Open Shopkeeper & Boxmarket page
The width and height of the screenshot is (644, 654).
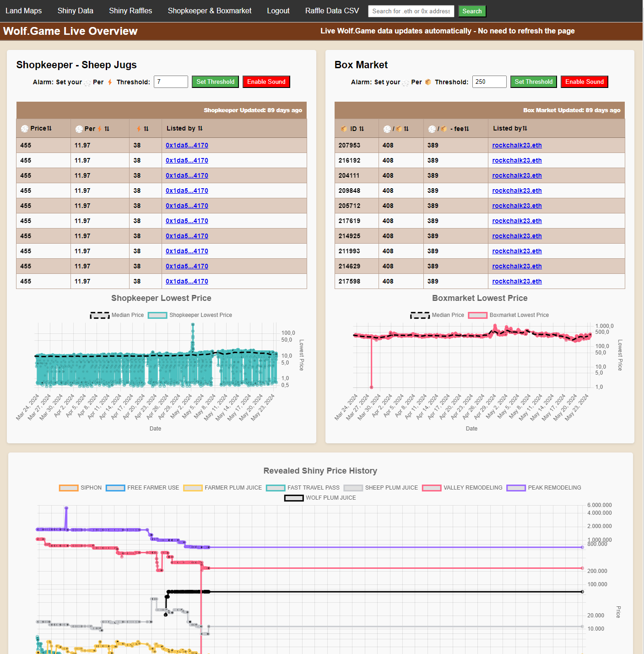click(210, 11)
